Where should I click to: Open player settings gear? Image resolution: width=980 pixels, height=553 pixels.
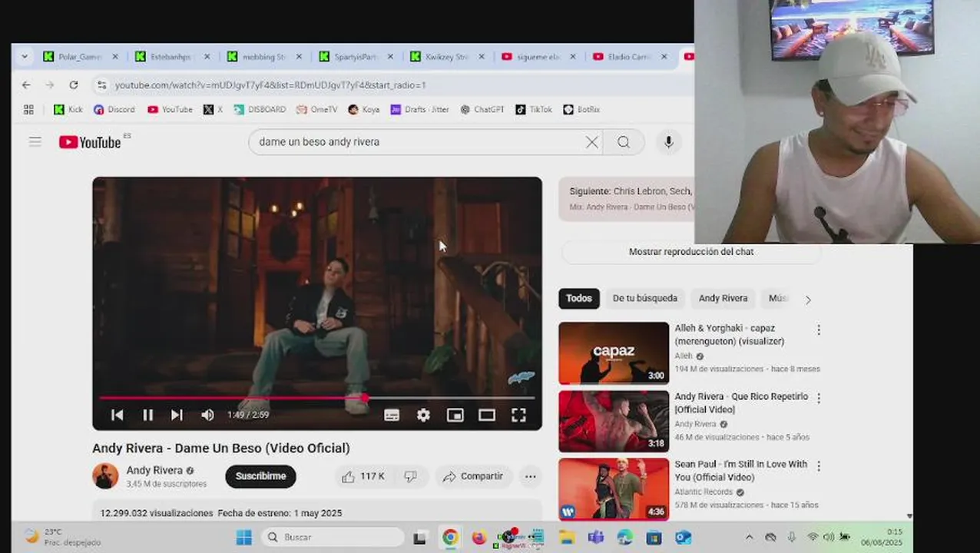(x=423, y=415)
